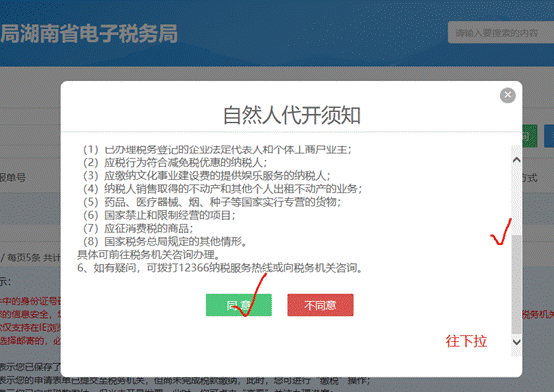Click line (6) 国家禁止和限制经营的项目
Viewport: 554px width, 392px height.
click(159, 215)
